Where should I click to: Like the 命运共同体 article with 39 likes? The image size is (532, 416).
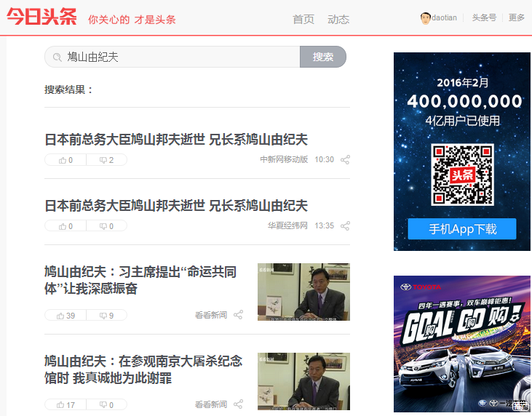tap(65, 316)
